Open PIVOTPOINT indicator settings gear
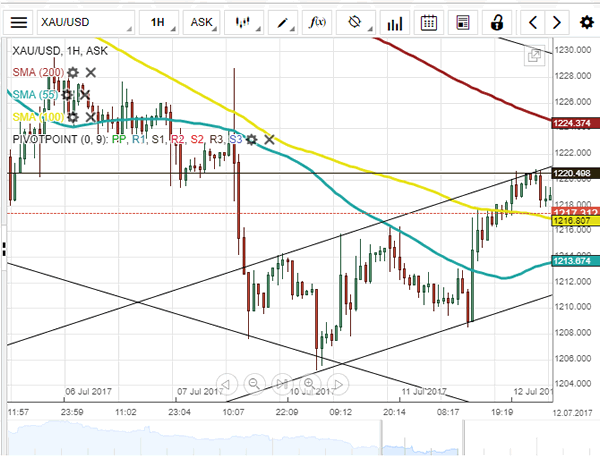Screen dimensions: 600x459 251,140
